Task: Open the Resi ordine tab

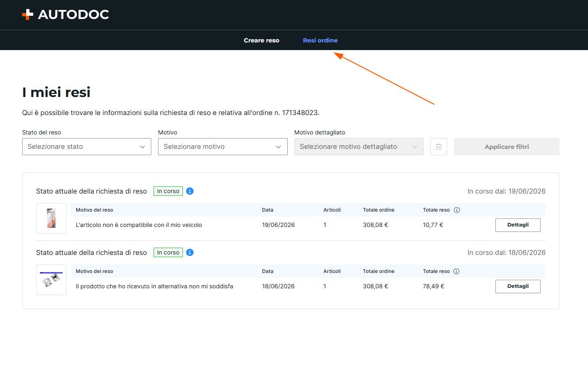Action: 320,40
